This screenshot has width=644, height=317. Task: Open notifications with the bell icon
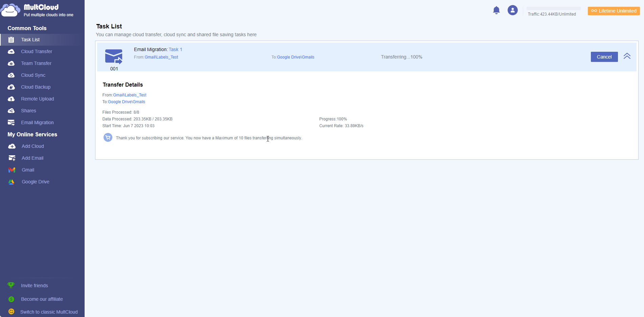tap(496, 10)
